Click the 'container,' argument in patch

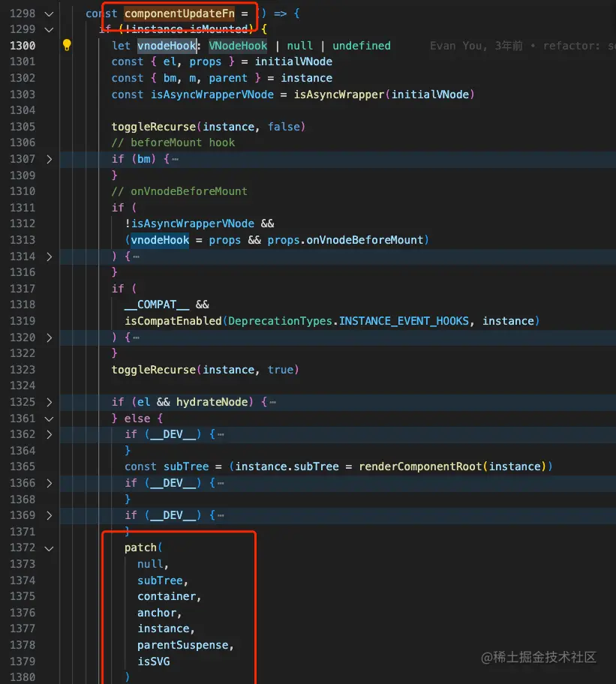pyautogui.click(x=170, y=596)
